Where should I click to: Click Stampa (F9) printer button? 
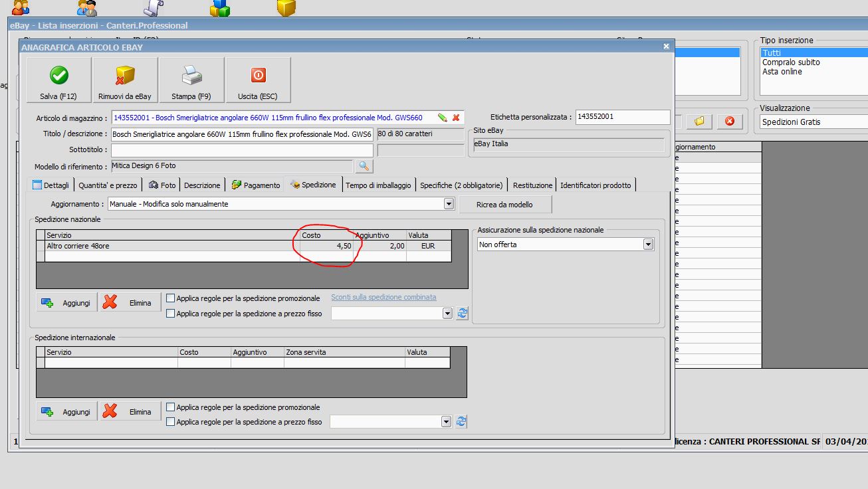pyautogui.click(x=191, y=80)
